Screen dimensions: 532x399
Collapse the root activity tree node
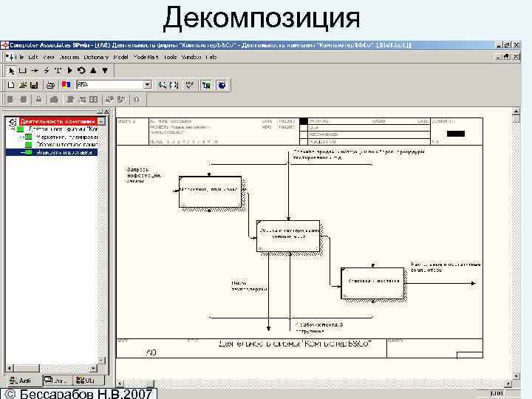(12, 129)
